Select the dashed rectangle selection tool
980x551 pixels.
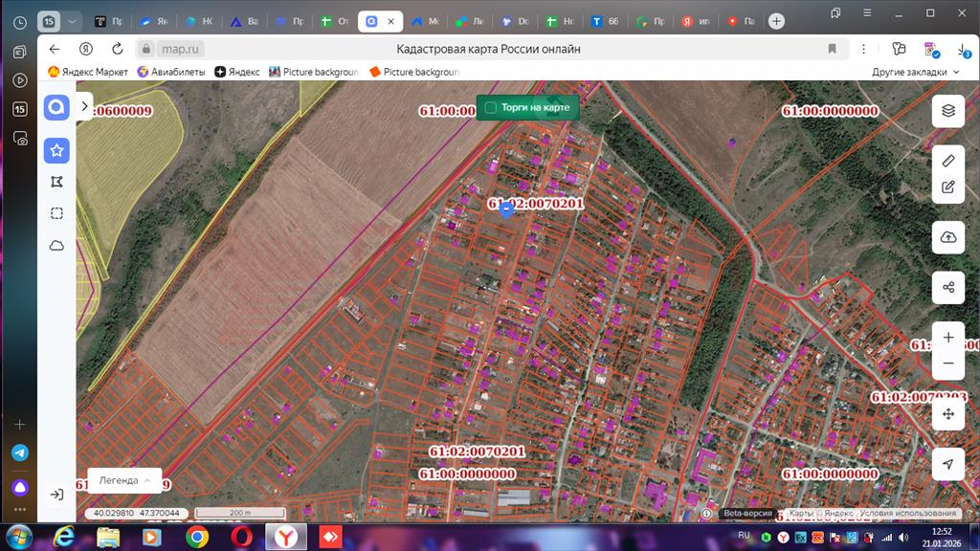click(56, 213)
